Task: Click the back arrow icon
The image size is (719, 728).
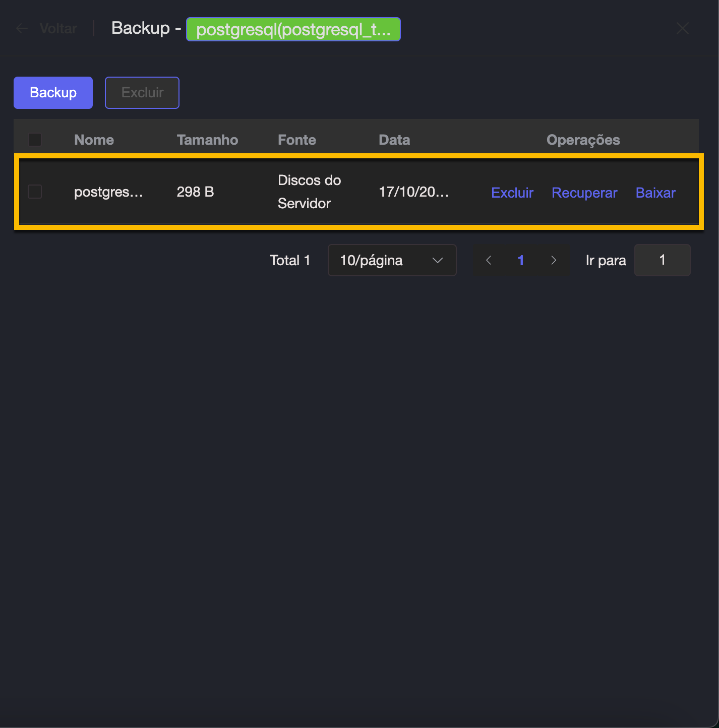Action: point(22,28)
